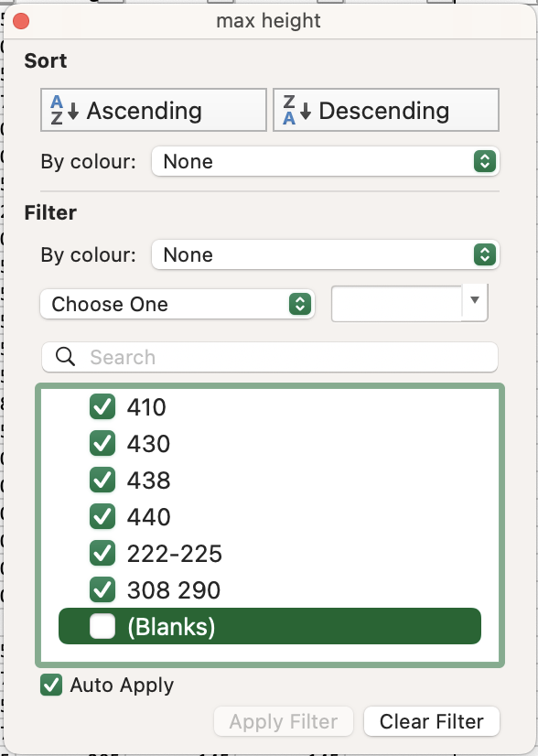Image resolution: width=538 pixels, height=756 pixels.
Task: Click the Z-A Descending sort icon
Action: pyautogui.click(x=296, y=110)
